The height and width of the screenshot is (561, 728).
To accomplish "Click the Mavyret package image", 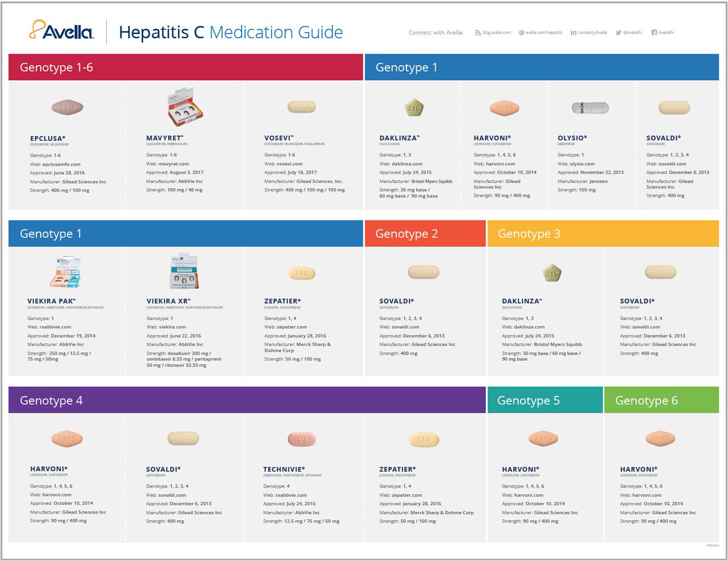I will tap(184, 107).
